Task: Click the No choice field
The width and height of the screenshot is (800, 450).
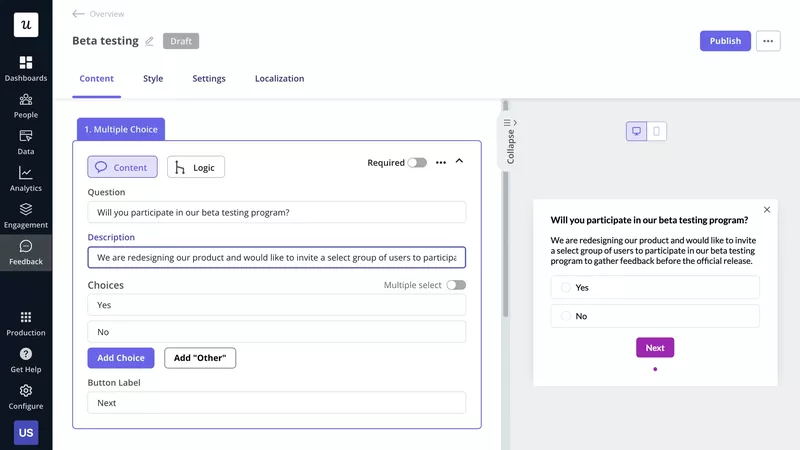Action: click(277, 332)
